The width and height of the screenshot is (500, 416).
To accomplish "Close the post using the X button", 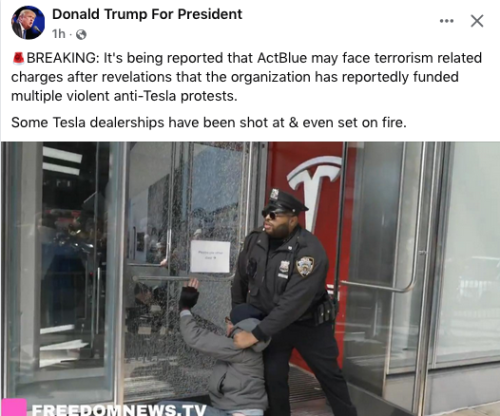I will [477, 21].
